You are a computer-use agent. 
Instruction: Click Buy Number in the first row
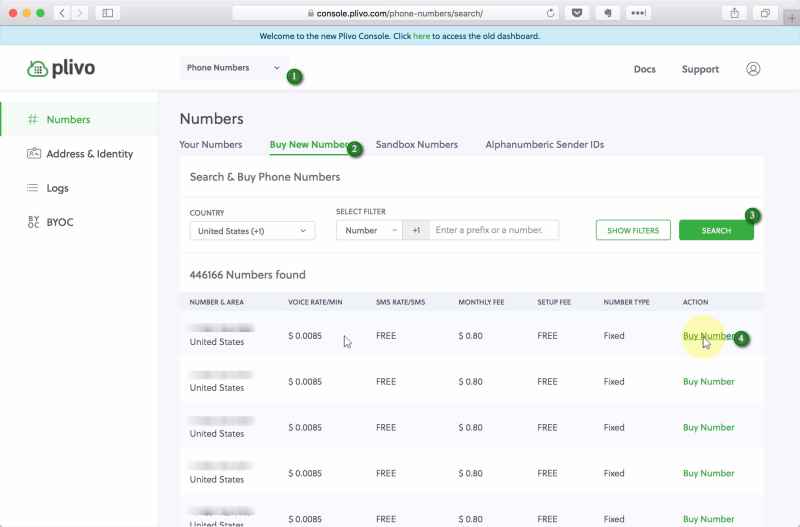[x=709, y=336]
